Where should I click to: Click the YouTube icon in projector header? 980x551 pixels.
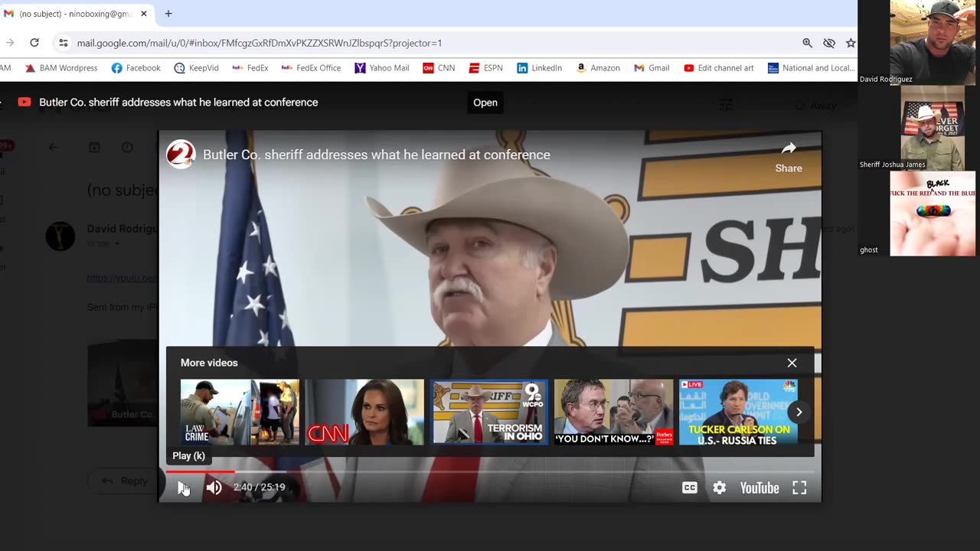point(24,102)
